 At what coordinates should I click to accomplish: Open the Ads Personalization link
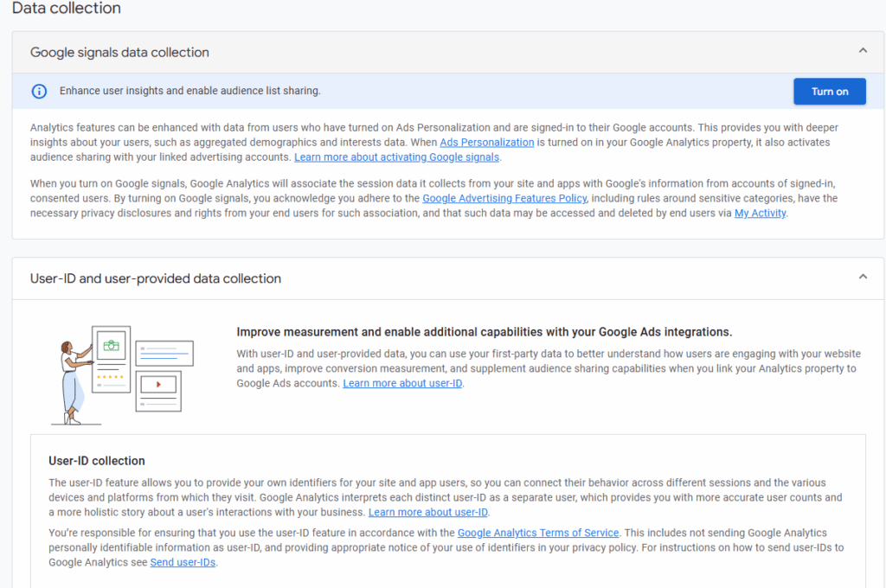(x=486, y=143)
